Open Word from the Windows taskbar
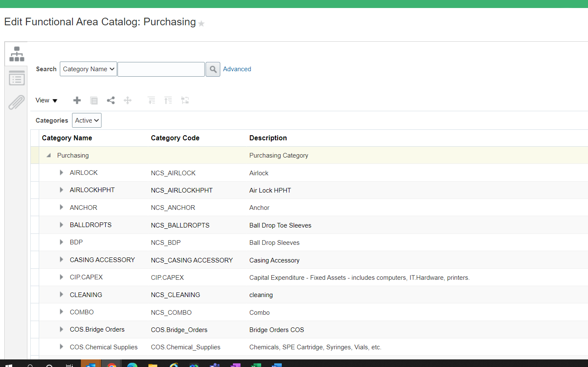The width and height of the screenshot is (588, 367). (x=277, y=364)
